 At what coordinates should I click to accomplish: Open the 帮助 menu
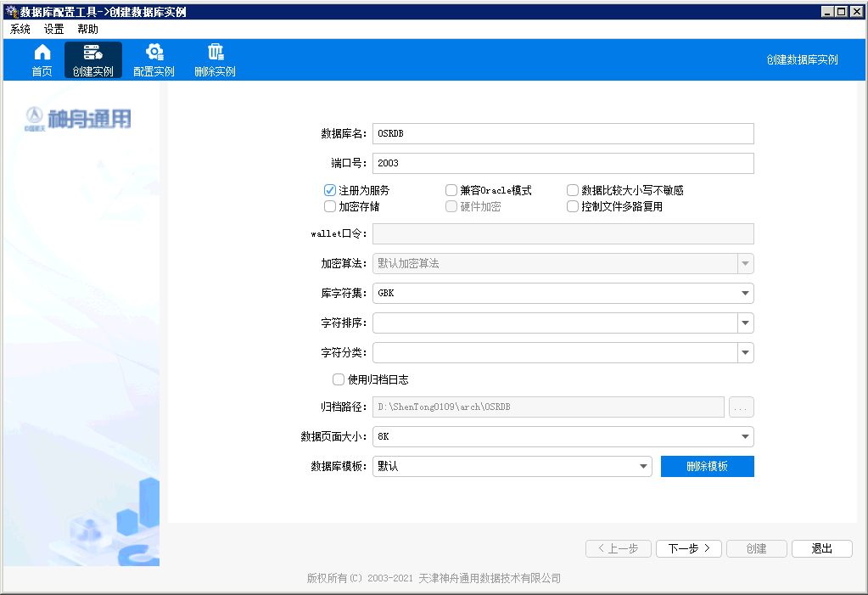87,29
